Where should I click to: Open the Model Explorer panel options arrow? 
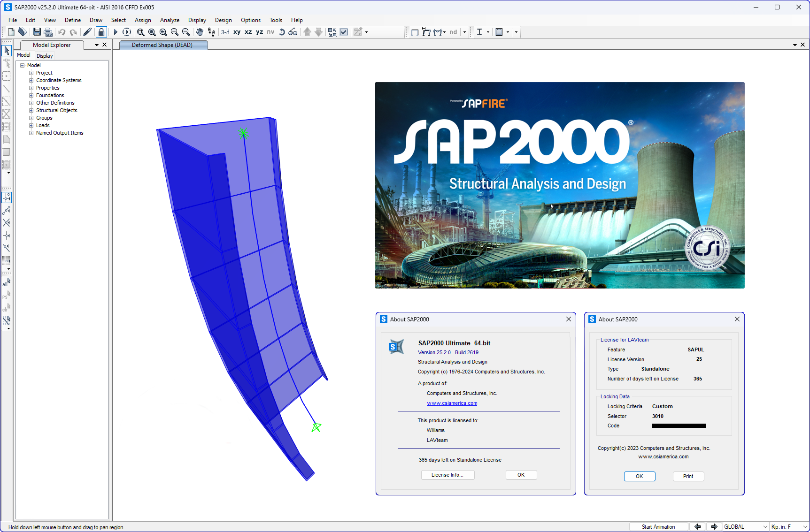(x=97, y=45)
